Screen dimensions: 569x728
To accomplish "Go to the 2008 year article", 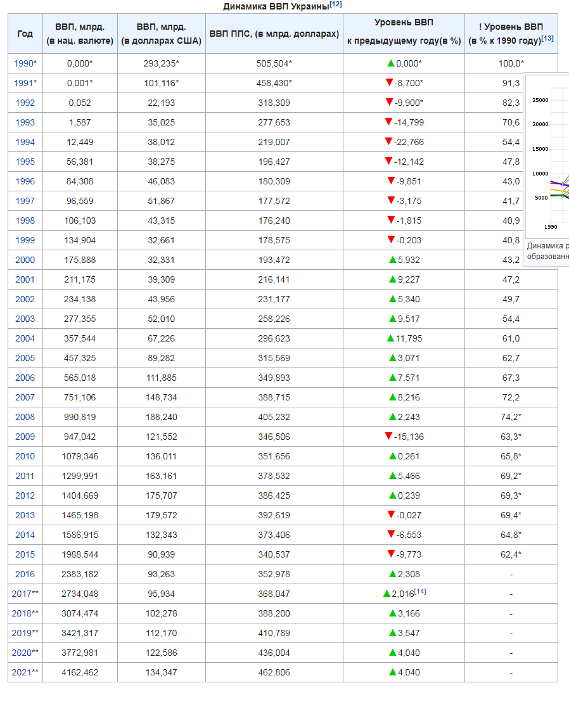I will 25,417.
